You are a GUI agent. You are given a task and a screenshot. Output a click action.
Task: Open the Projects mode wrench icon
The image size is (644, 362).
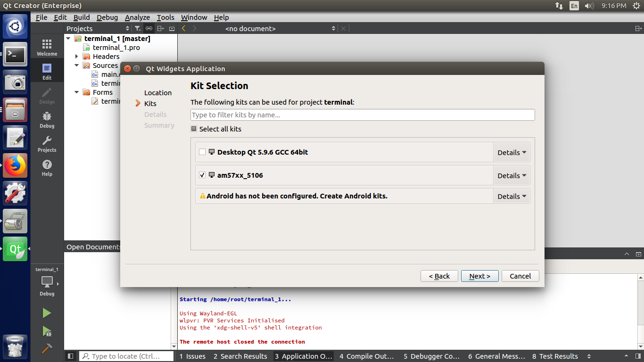[x=47, y=144]
